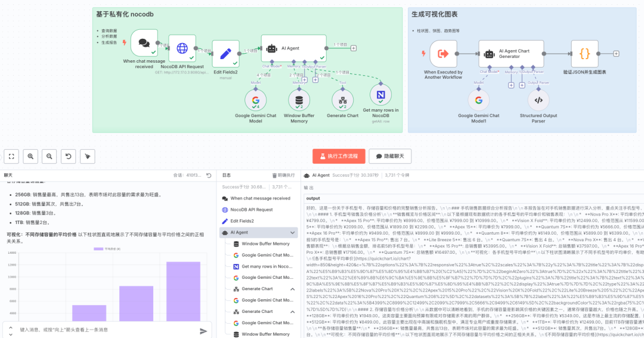Viewport: 644px width, 338px height.
Task: Execute the workflow with 执行工作流程
Action: click(x=339, y=156)
